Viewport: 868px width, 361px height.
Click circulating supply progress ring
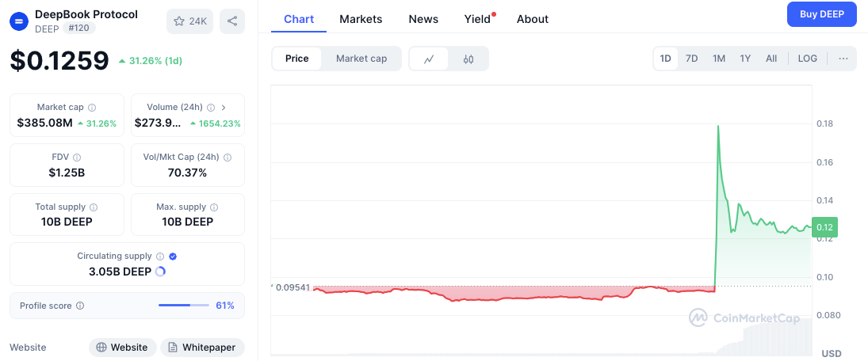pos(161,272)
